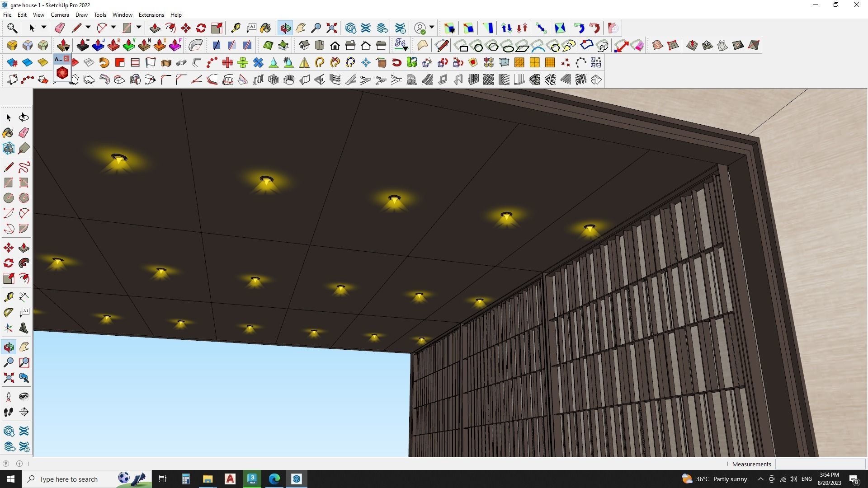Expand the Arc tool dropdown
Image resolution: width=868 pixels, height=488 pixels.
click(113, 27)
